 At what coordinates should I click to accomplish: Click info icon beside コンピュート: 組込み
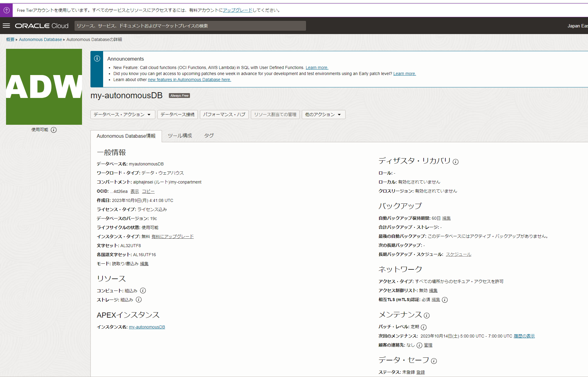pos(143,291)
